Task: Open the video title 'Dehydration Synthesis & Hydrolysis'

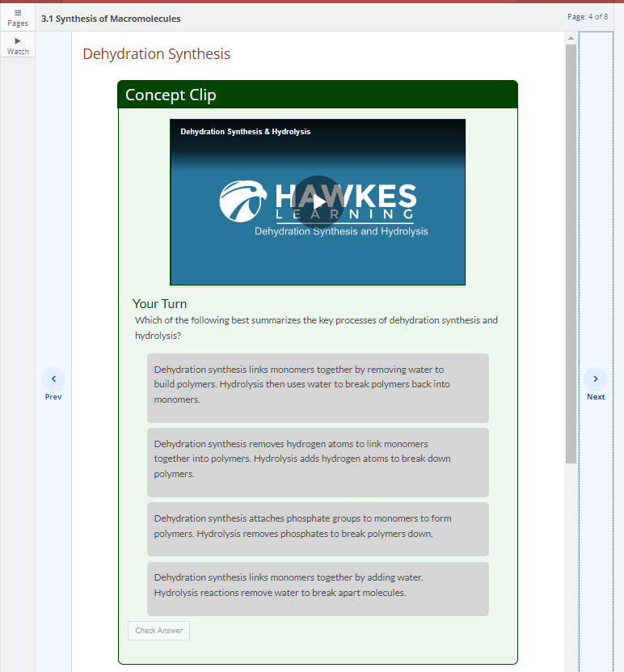Action: click(x=245, y=132)
